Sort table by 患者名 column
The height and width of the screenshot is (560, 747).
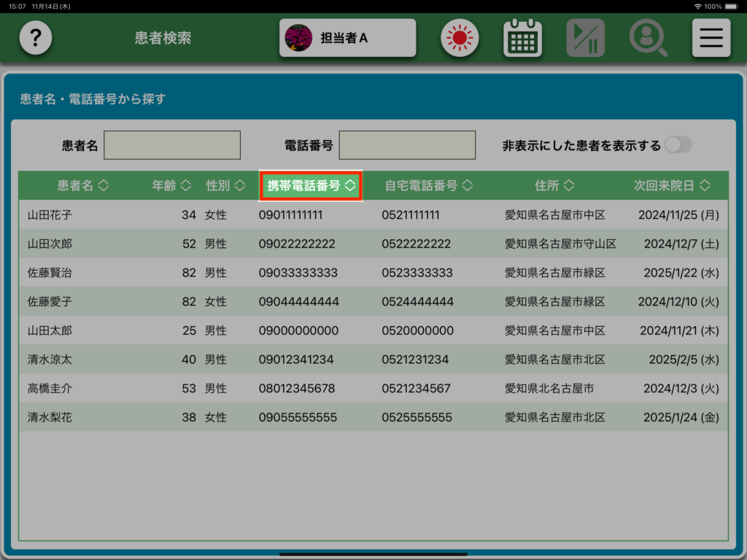(x=82, y=186)
